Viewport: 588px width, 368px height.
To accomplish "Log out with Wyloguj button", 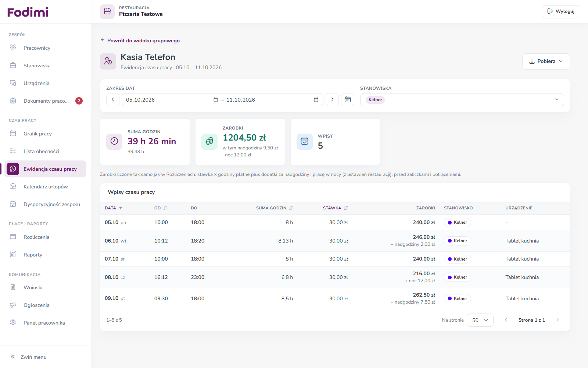I will [561, 11].
